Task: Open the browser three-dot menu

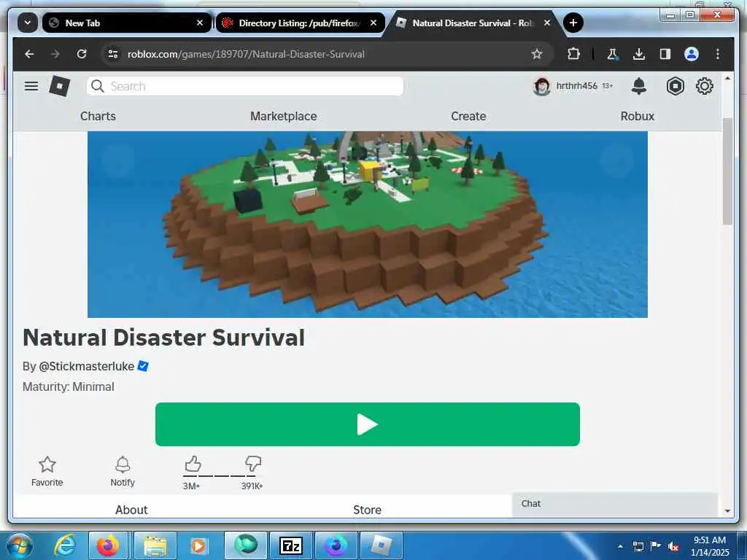Action: [718, 54]
